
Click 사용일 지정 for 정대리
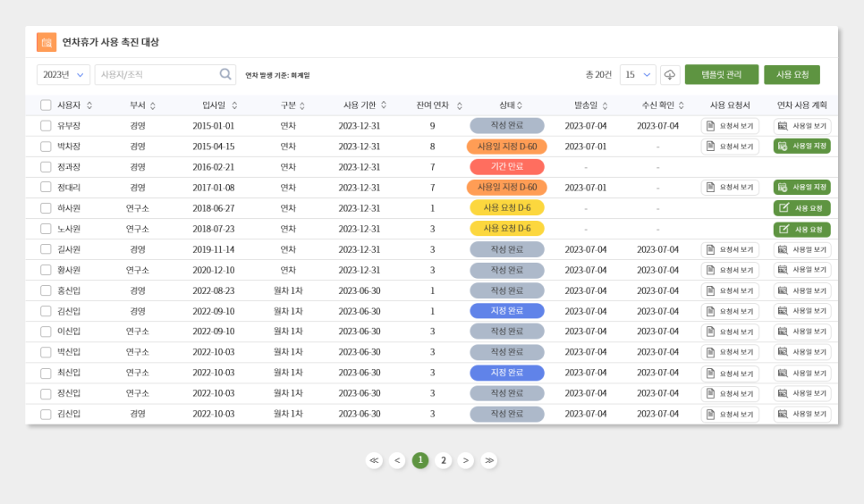[802, 188]
